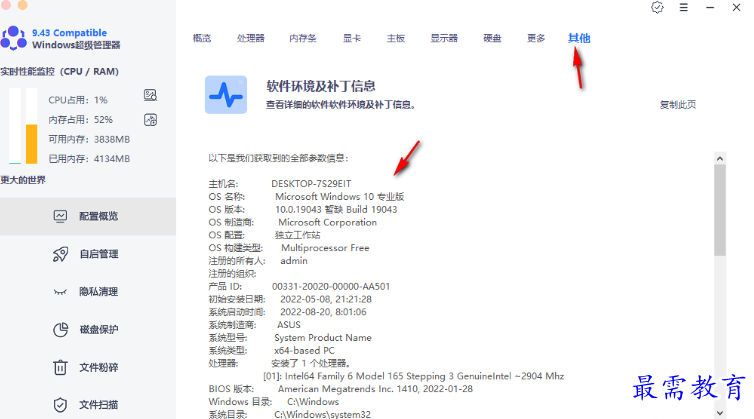Viewport: 754px width, 419px height.
Task: Select the 主板 tab
Action: tap(396, 38)
